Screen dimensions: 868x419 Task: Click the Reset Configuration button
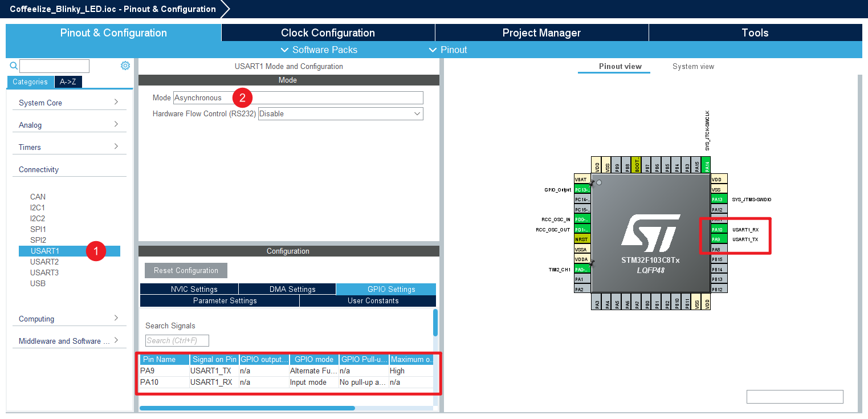coord(186,270)
